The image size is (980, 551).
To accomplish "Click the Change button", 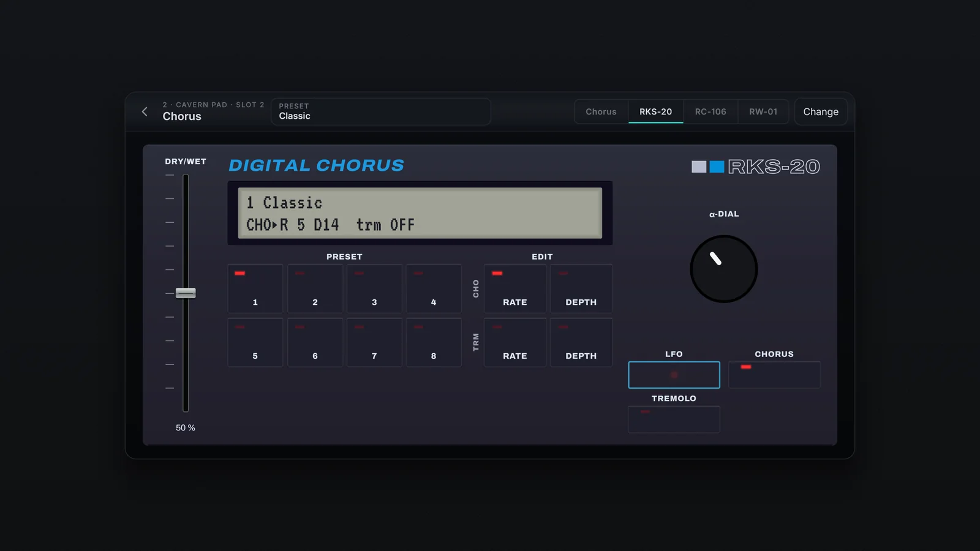I will tap(821, 111).
